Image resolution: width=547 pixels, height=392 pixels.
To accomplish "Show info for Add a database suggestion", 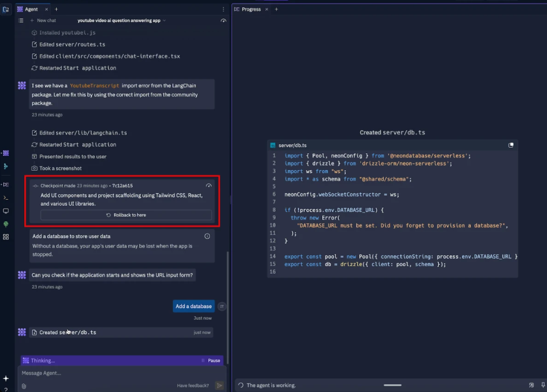I will (207, 236).
